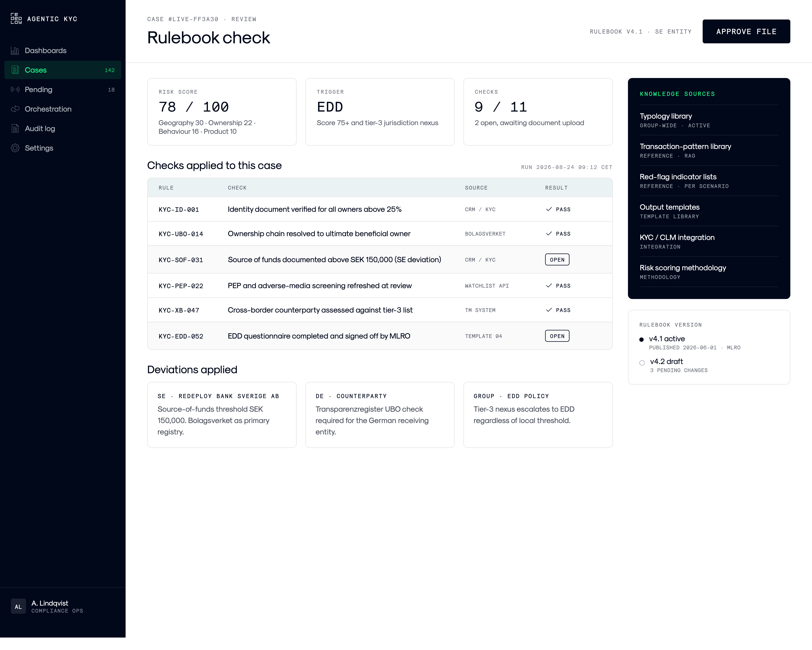Click the Pending count badge 18
812x650 pixels.
click(111, 90)
